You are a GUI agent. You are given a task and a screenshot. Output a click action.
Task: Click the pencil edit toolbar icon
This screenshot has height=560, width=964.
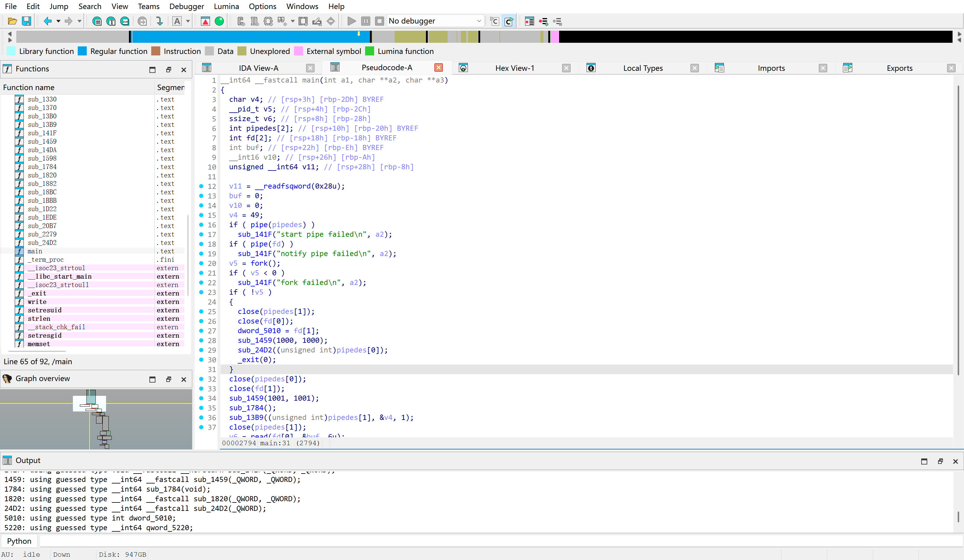click(317, 21)
